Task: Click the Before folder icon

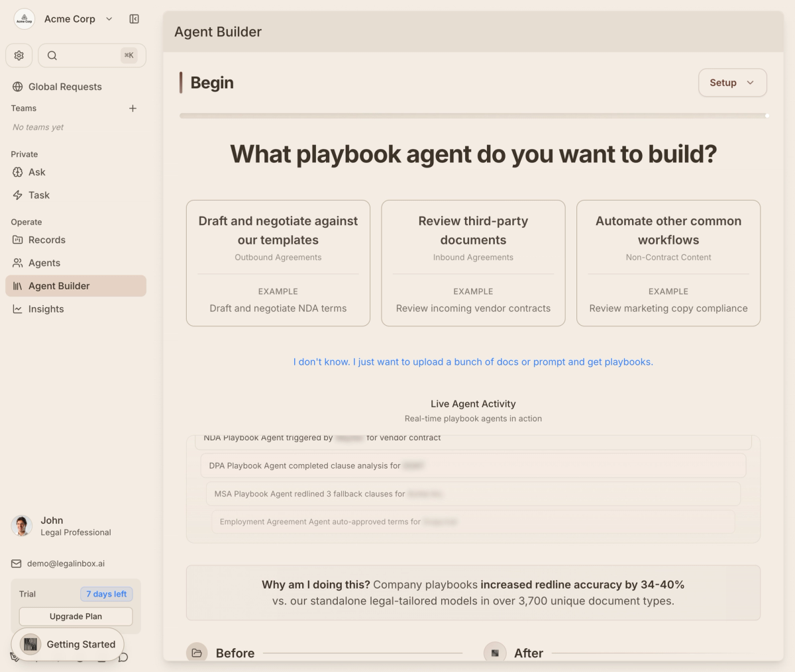Action: pos(197,653)
